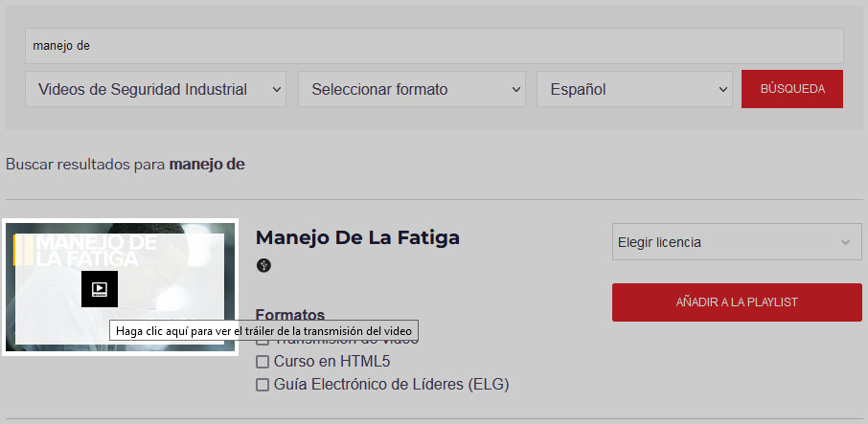
Task: Click the red BÚSQUEDA search button
Action: pos(792,89)
